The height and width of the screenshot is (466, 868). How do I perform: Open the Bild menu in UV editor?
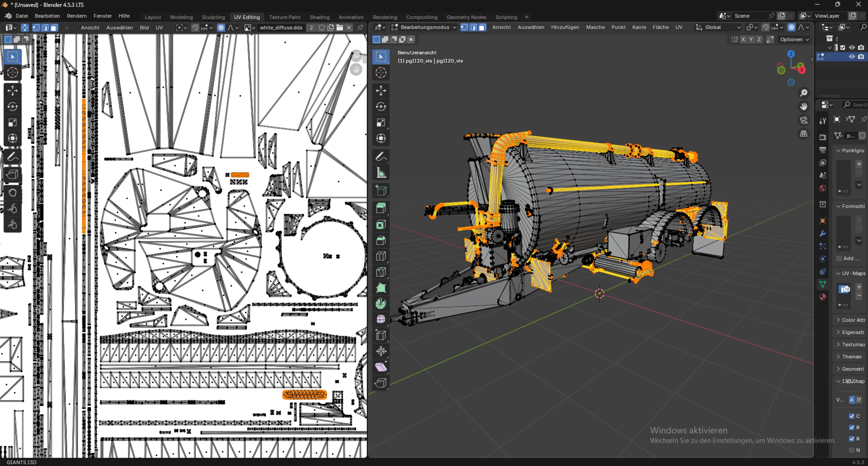(x=144, y=28)
